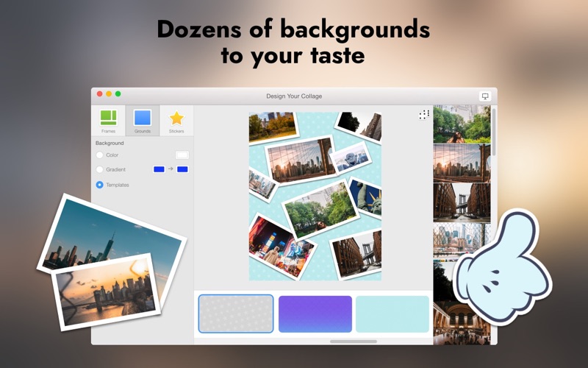This screenshot has width=588, height=368.
Task: Select the Templates background radio button
Action: (99, 185)
